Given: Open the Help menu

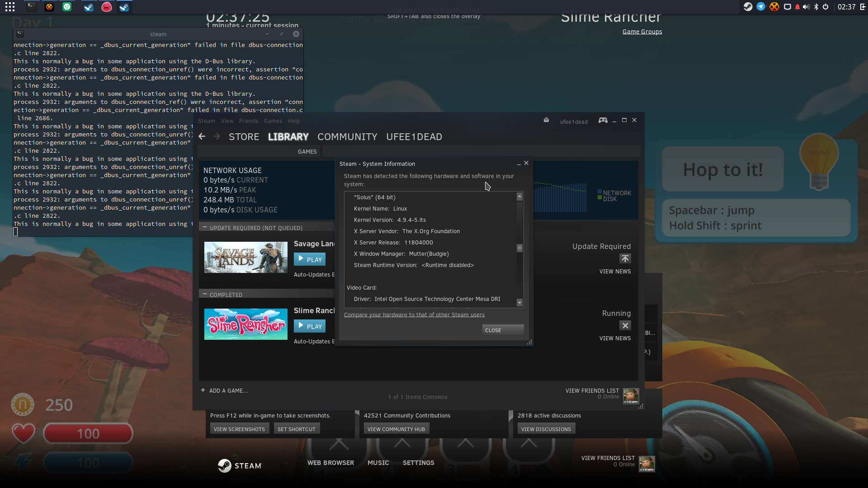Looking at the screenshot, I should click(x=294, y=121).
